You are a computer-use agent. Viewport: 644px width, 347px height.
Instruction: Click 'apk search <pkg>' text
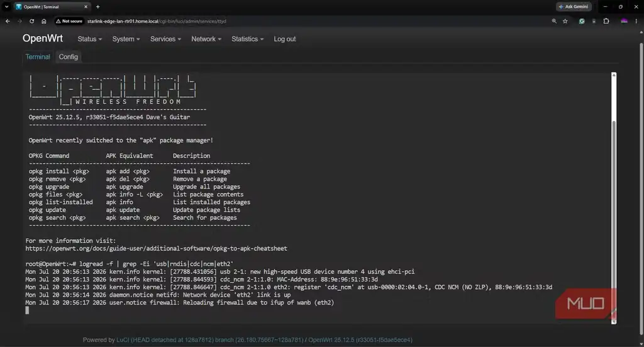click(x=133, y=218)
